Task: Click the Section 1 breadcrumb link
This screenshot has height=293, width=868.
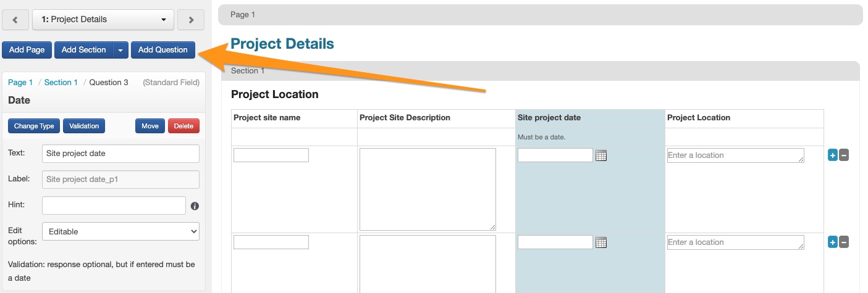Action: 61,83
